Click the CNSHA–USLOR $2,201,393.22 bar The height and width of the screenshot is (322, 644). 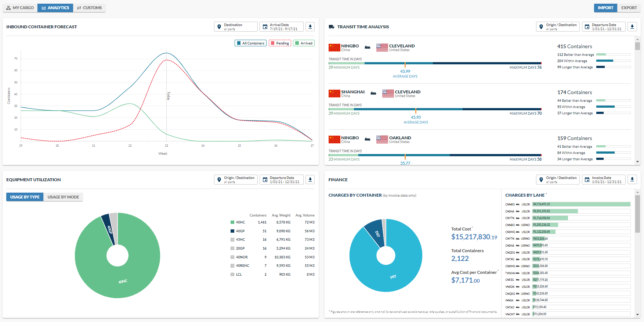point(582,211)
